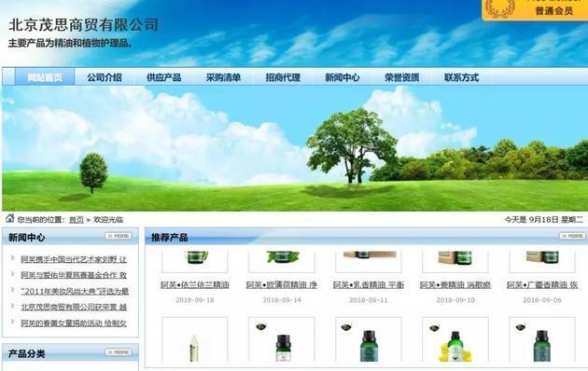
Task: Select 联系方式 in the navigation bar
Action: coord(461,77)
